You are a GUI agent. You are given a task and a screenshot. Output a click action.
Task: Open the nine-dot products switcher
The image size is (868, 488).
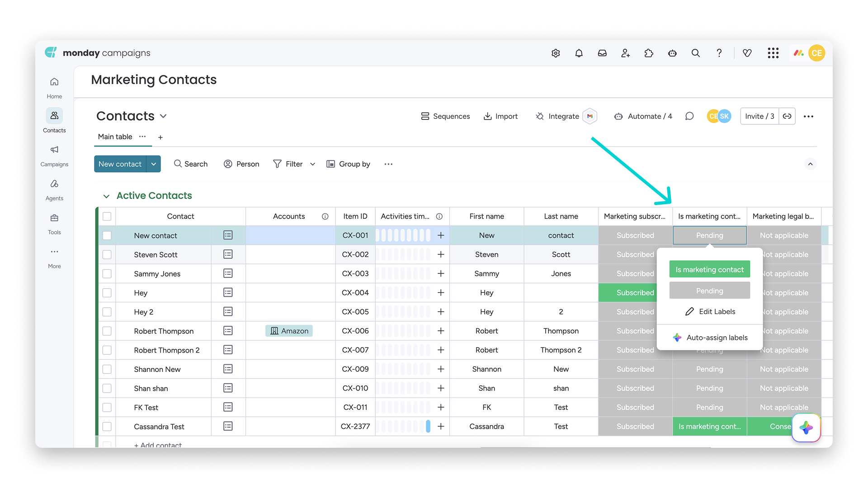(773, 53)
